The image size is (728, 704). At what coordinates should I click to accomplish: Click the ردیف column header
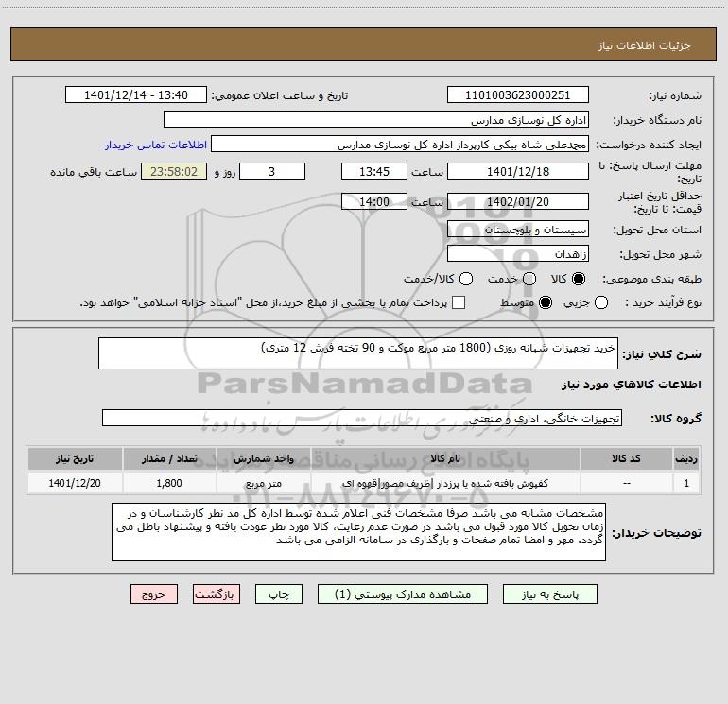pyautogui.click(x=686, y=458)
